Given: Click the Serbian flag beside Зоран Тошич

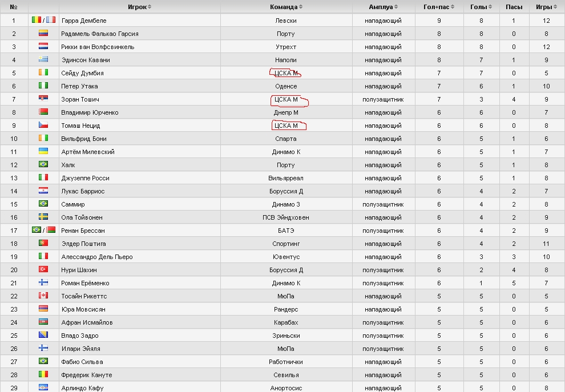Looking at the screenshot, I should pyautogui.click(x=43, y=99).
